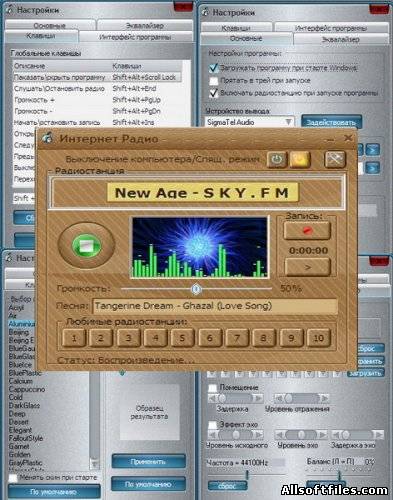Click the Уровень исходного slider
Screen dimensions: 393x500
[x=235, y=435]
